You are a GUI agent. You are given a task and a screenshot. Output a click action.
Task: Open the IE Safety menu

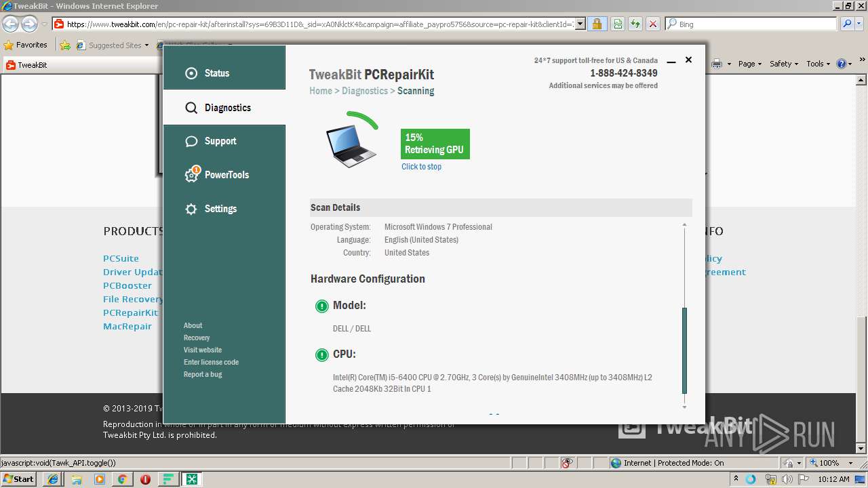coord(784,64)
